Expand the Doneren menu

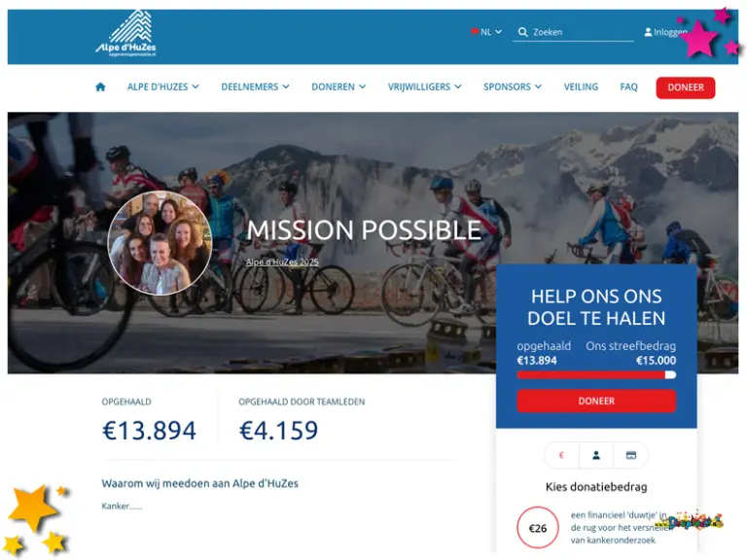coord(338,87)
